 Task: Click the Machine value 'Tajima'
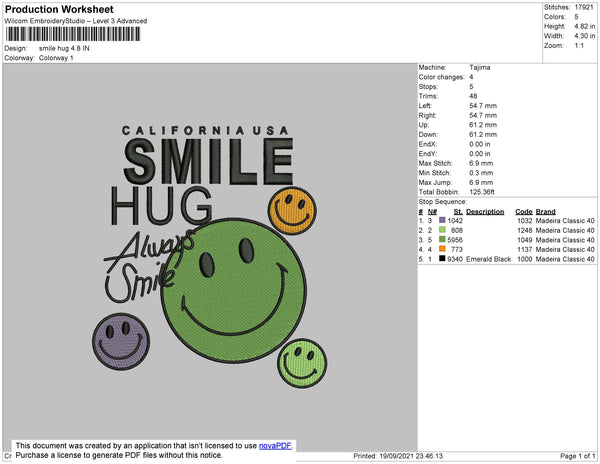click(x=480, y=67)
